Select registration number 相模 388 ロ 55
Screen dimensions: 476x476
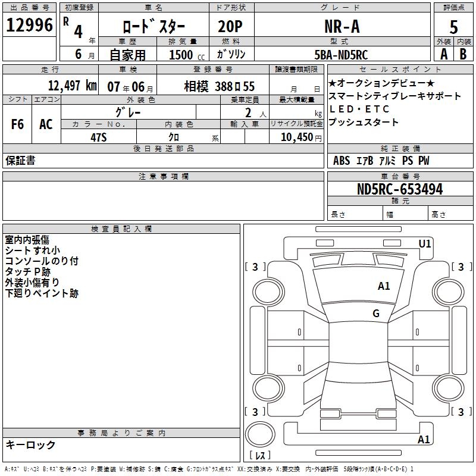click(219, 86)
